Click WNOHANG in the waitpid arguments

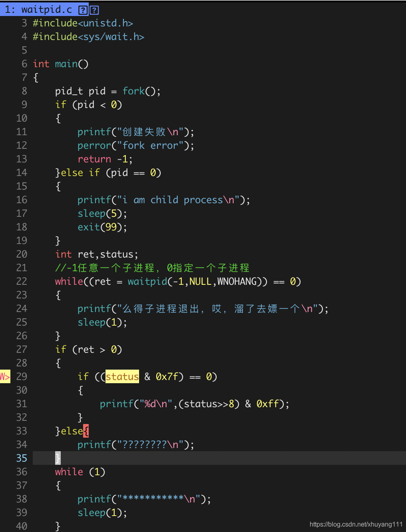pos(237,281)
